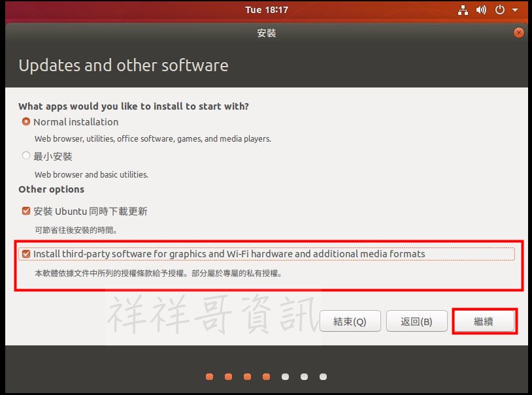Open the clock showing Tue 18:17

tap(267, 10)
